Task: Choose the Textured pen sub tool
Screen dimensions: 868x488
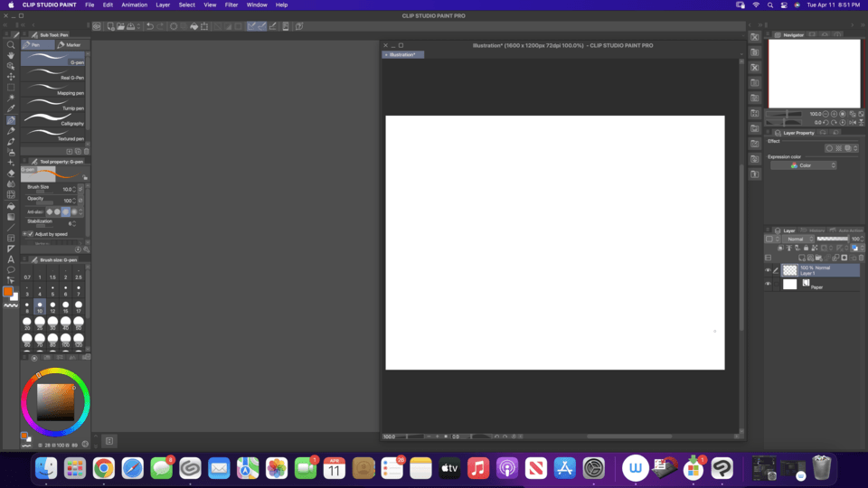Action: pyautogui.click(x=53, y=135)
